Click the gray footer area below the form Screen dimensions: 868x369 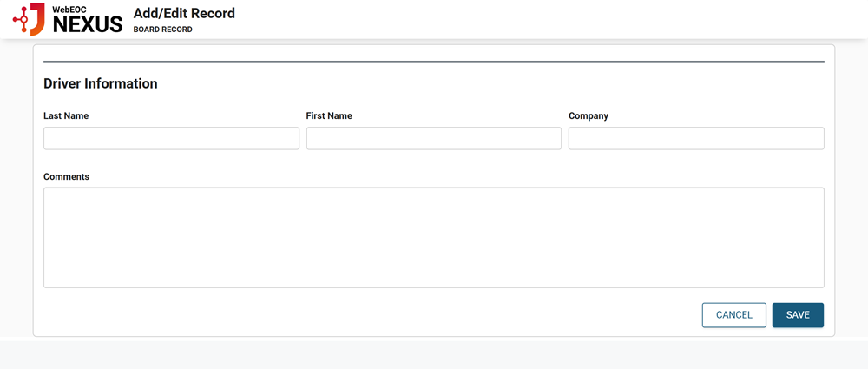[434, 354]
